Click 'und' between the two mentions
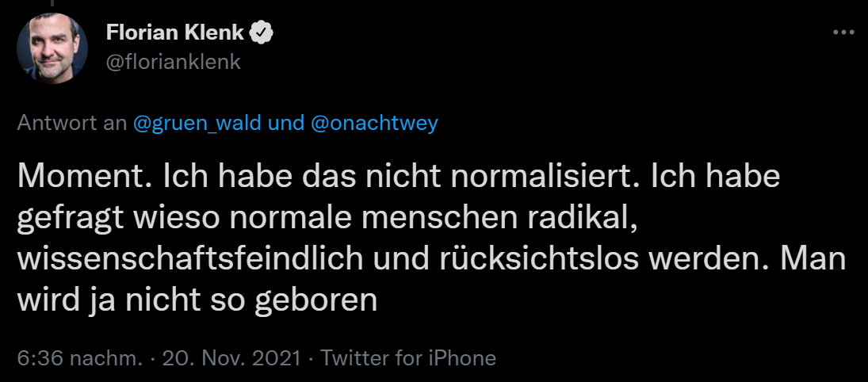 (x=286, y=123)
